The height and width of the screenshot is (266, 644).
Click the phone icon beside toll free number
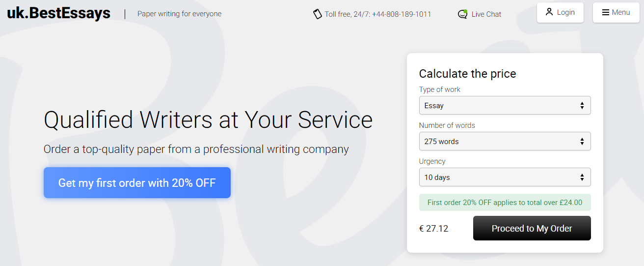click(x=318, y=14)
